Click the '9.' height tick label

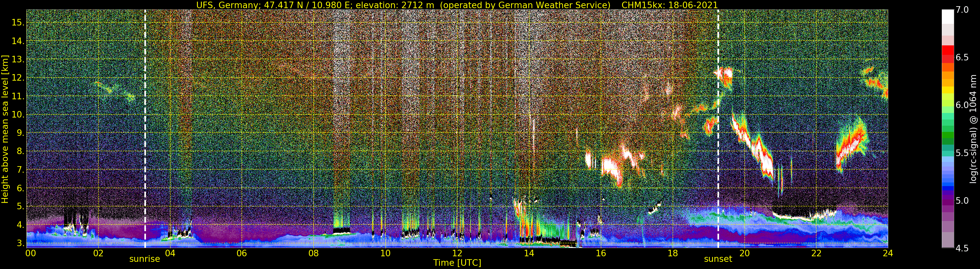20,133
